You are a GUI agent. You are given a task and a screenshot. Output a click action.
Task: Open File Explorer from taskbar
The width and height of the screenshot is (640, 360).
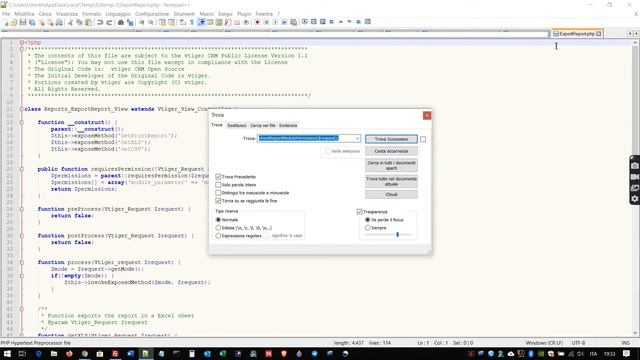54,354
